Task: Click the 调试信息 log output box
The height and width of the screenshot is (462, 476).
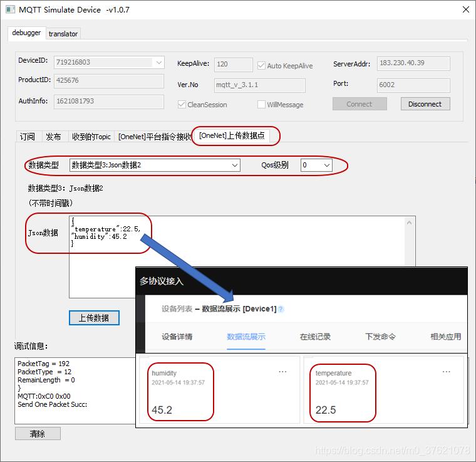Action: pos(75,391)
